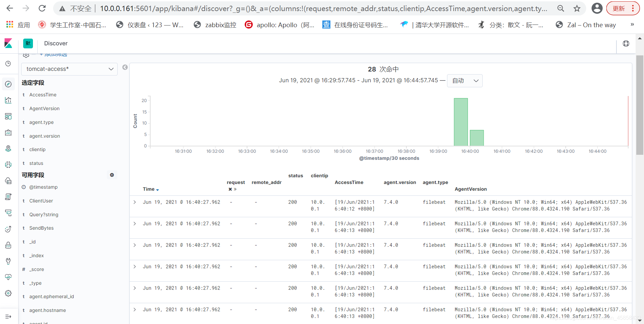The image size is (644, 324).
Task: Select the AgentVersion selected field
Action: [44, 108]
